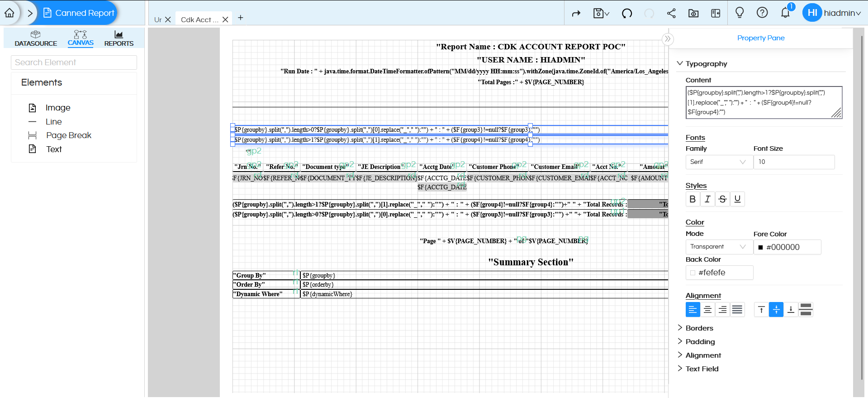Set vertical alignment to bottom
The height and width of the screenshot is (398, 868).
coord(791,310)
